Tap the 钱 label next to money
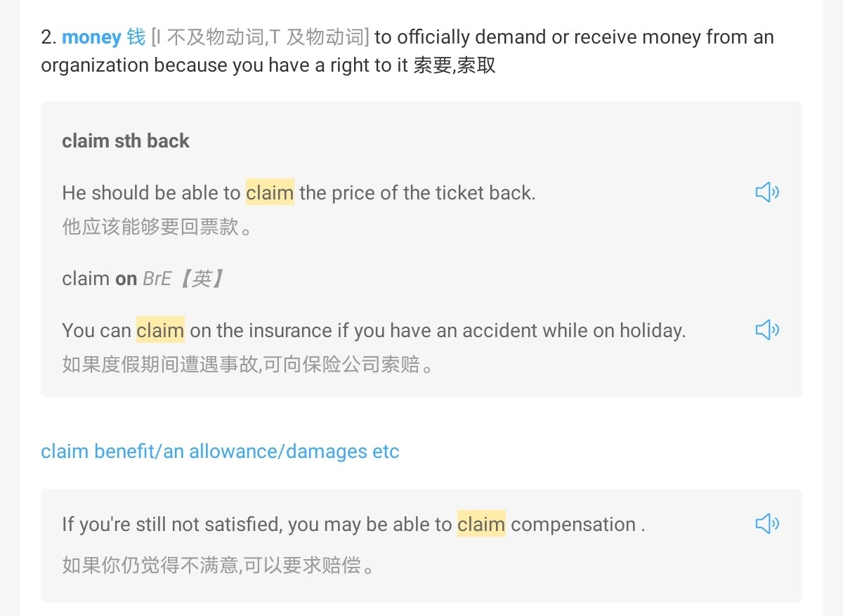The width and height of the screenshot is (843, 616). (136, 37)
